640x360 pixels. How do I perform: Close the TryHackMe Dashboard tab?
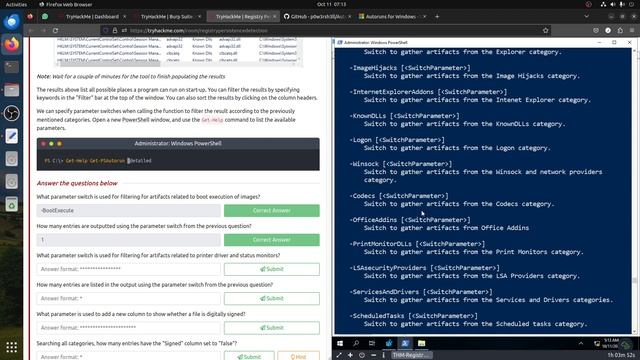pyautogui.click(x=124, y=16)
